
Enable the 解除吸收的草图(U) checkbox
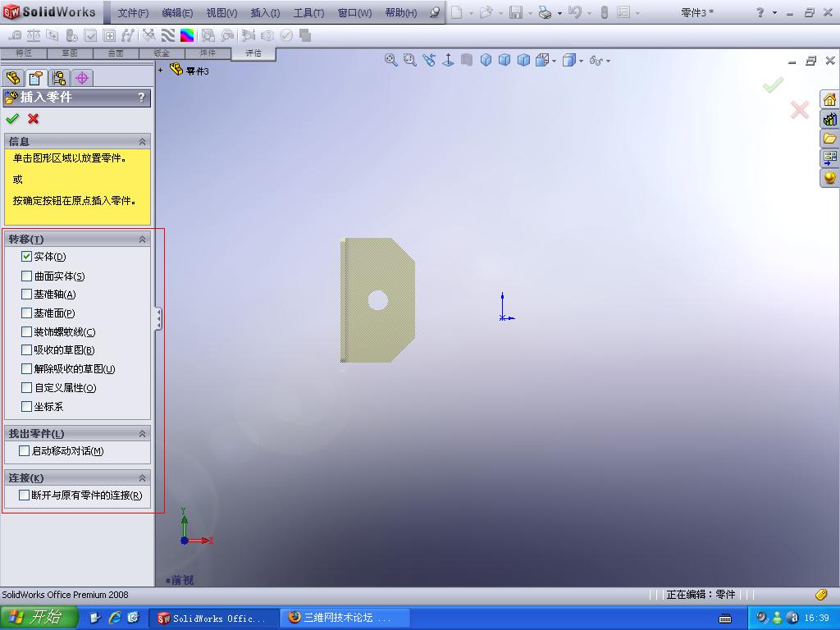26,368
